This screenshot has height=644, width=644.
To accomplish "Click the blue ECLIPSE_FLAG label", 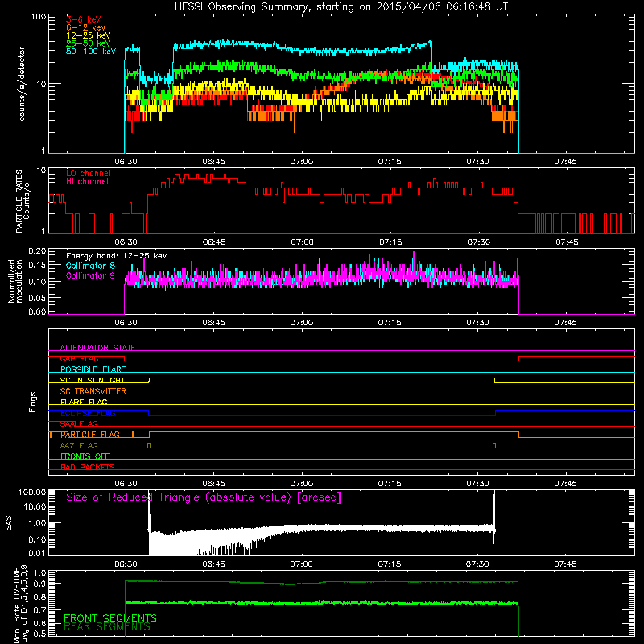I will pos(88,413).
